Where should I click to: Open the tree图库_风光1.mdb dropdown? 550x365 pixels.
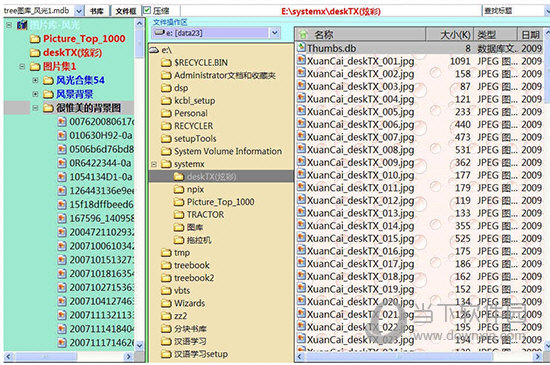[x=79, y=11]
